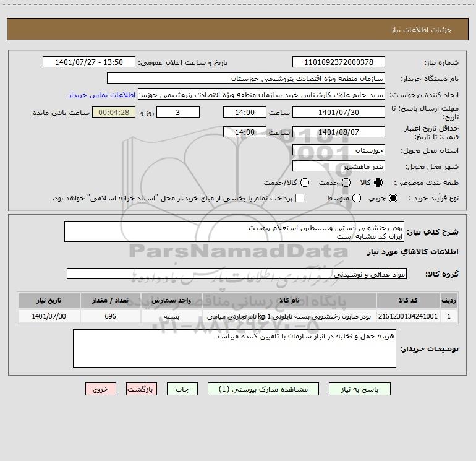Click the response deadline time 14:00 field
Screen dimensions: 476x461
pos(245,112)
